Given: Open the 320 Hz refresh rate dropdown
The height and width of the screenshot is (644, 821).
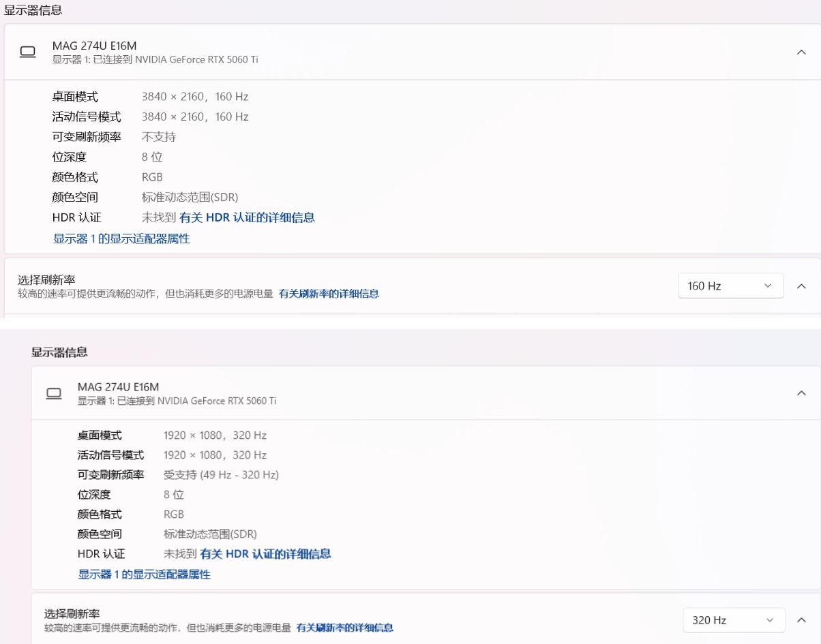Looking at the screenshot, I should click(734, 619).
